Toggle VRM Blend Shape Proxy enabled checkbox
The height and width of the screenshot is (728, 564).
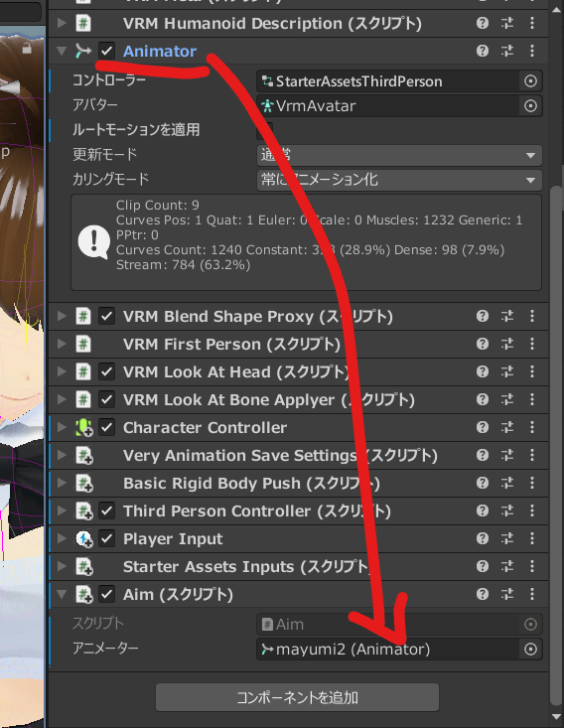(107, 316)
